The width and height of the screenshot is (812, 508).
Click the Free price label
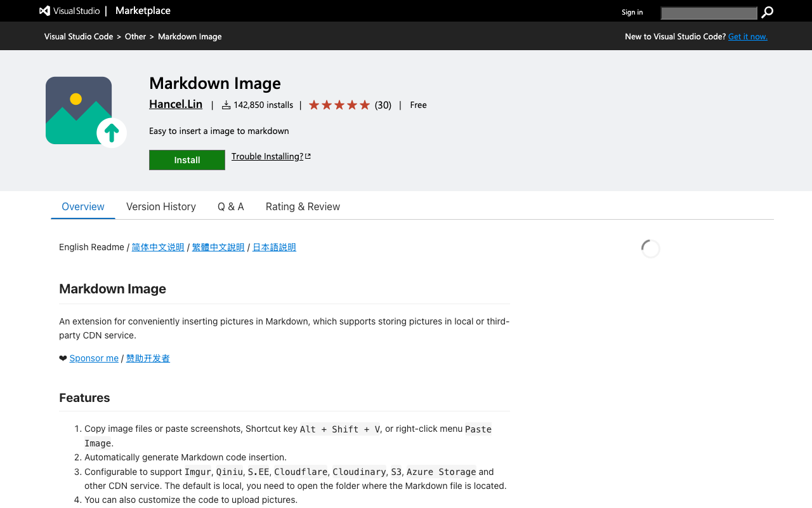(x=419, y=105)
